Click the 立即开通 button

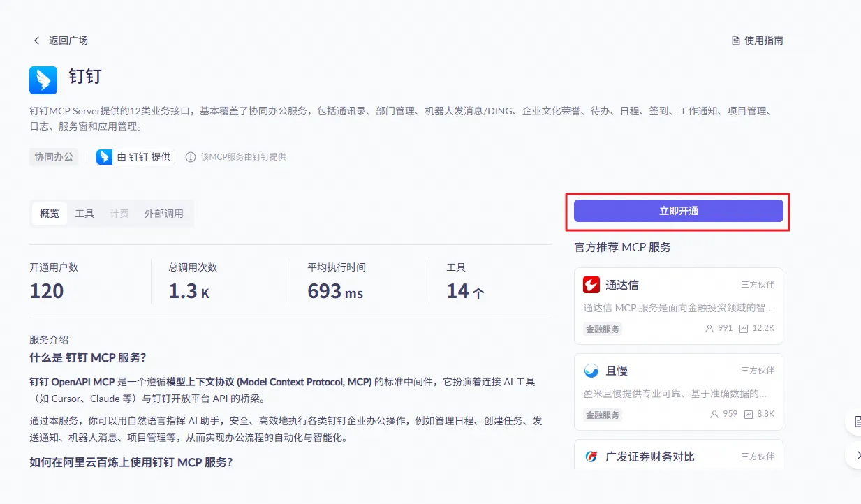tap(678, 211)
